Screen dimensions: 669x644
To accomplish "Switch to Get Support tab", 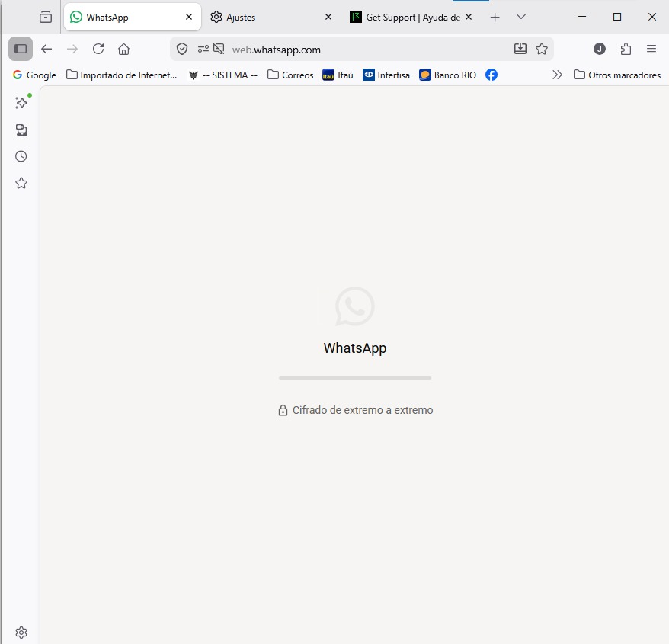I will 411,17.
